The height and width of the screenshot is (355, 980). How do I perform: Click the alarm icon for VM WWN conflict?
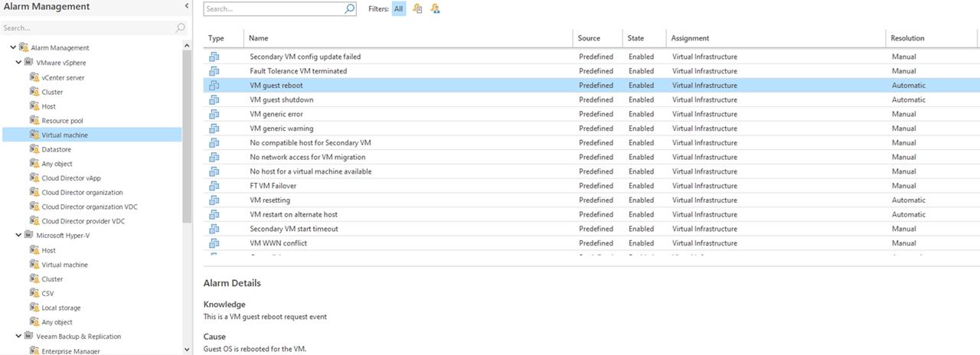click(214, 243)
